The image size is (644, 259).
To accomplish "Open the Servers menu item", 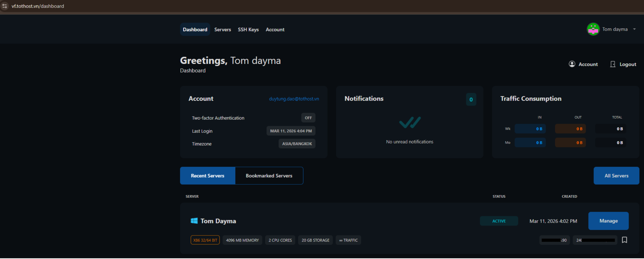I will point(222,29).
